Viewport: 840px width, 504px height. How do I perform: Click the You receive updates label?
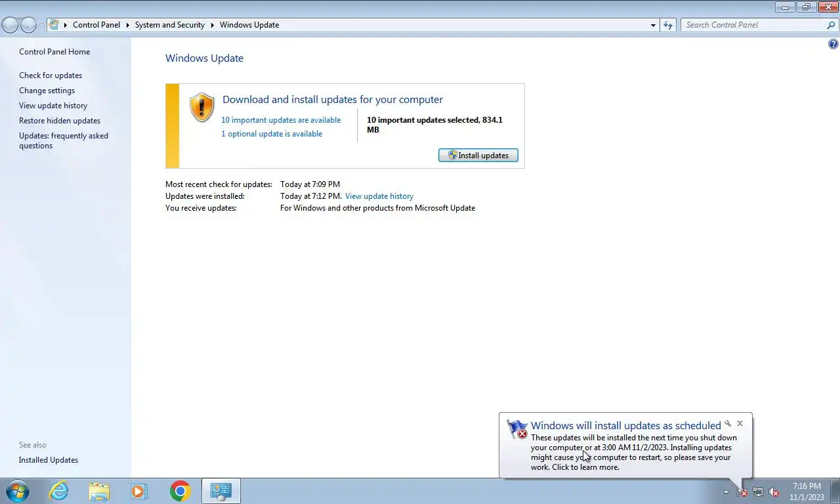201,208
